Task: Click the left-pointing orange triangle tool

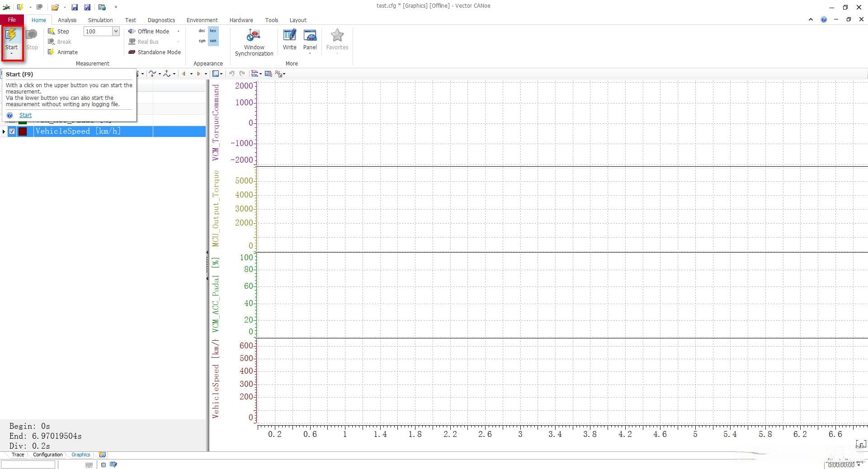Action: click(x=184, y=74)
